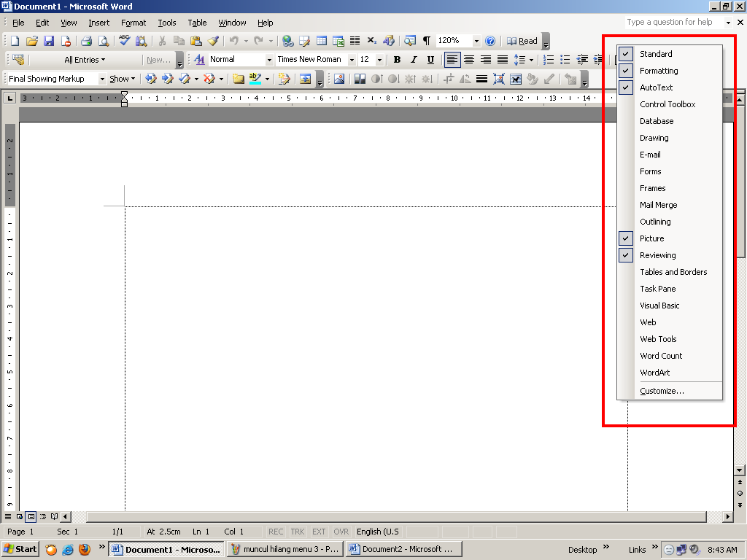Save the document with floppy icon
The image size is (747, 560).
[49, 41]
